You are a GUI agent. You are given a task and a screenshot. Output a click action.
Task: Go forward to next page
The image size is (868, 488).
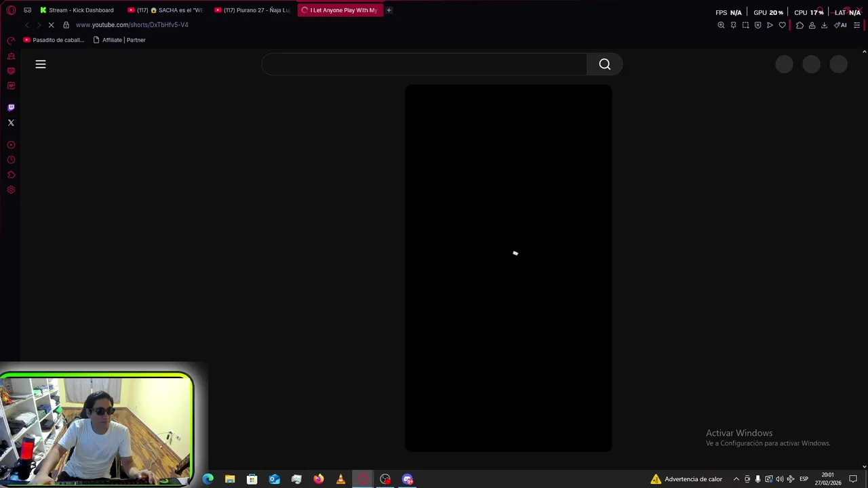(x=39, y=25)
